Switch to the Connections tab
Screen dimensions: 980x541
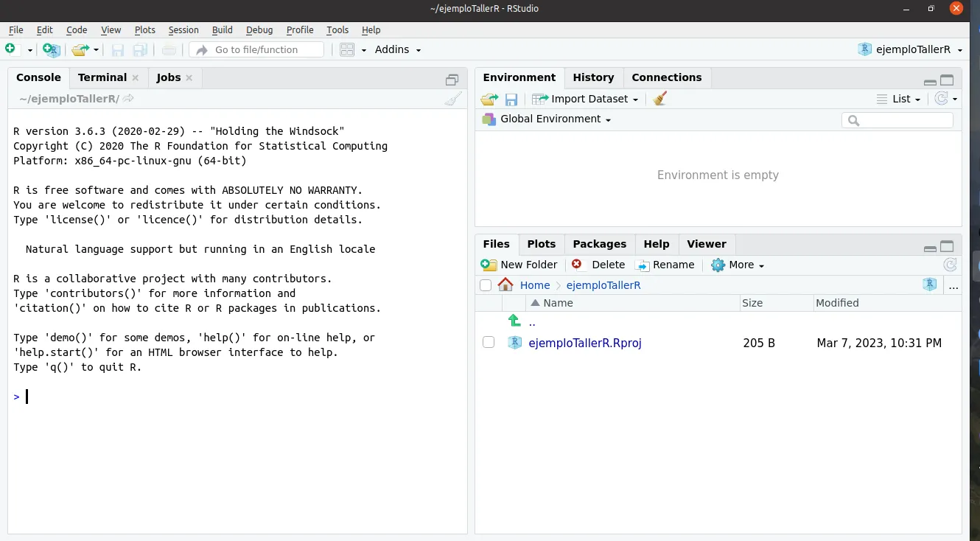667,77
